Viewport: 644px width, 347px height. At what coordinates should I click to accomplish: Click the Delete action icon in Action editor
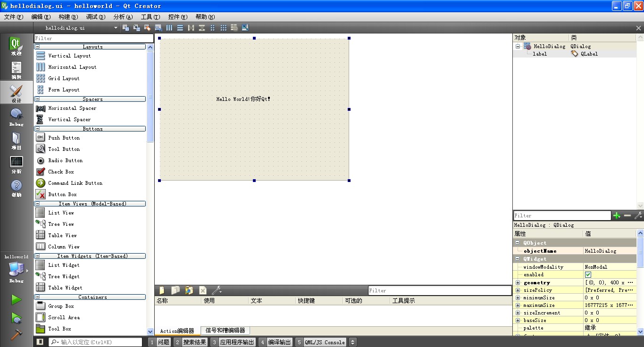[202, 290]
